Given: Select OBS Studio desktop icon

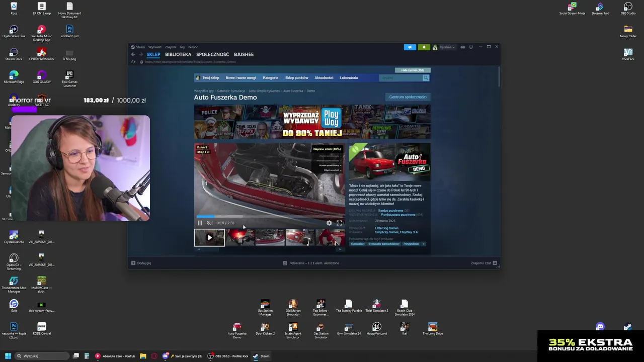Looking at the screenshot, I should pyautogui.click(x=628, y=9).
